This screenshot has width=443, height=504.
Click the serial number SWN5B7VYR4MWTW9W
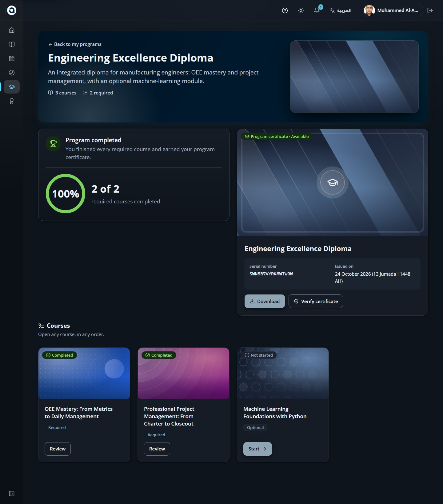(x=271, y=274)
